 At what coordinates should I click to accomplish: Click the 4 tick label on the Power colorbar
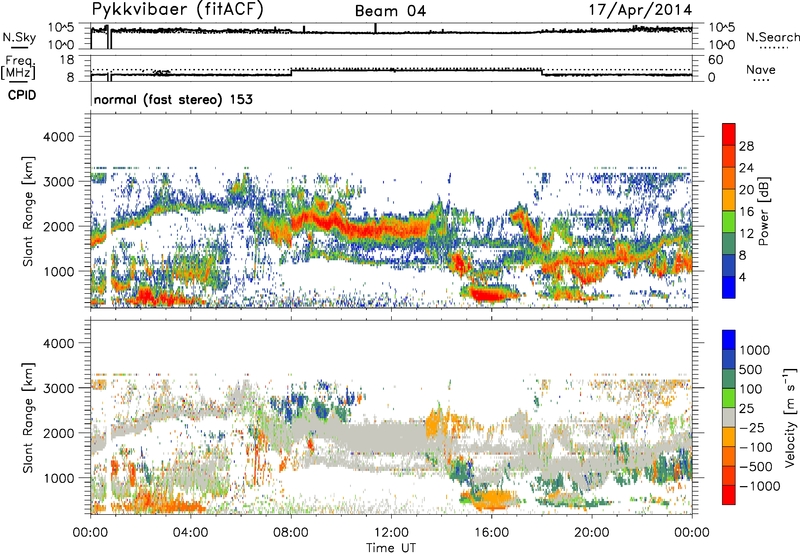click(743, 277)
